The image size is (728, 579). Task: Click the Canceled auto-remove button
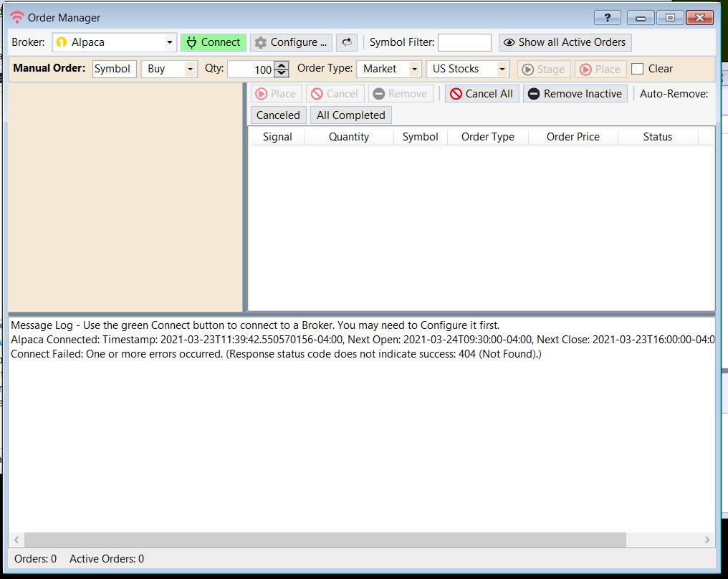278,115
